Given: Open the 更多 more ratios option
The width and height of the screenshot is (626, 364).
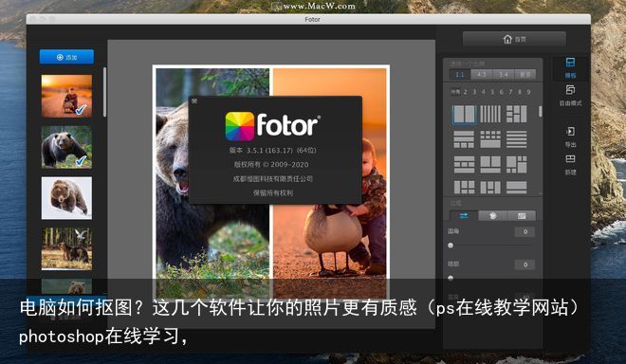Looking at the screenshot, I should (x=525, y=74).
